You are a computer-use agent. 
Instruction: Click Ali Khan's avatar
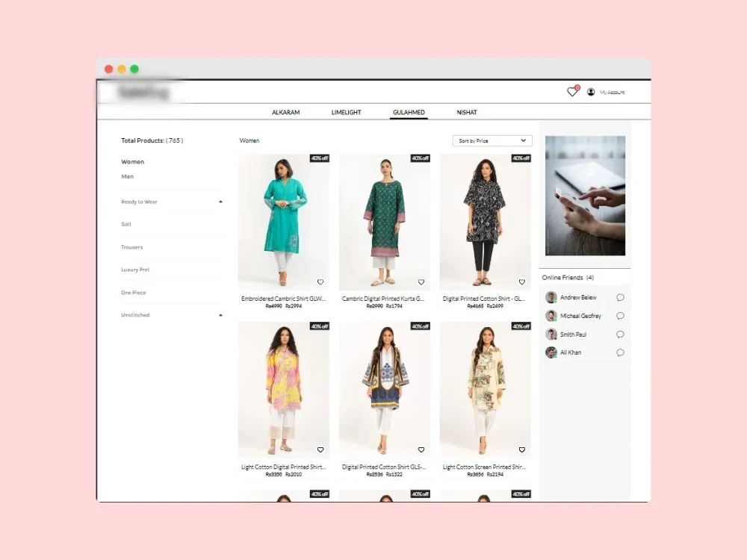(551, 352)
